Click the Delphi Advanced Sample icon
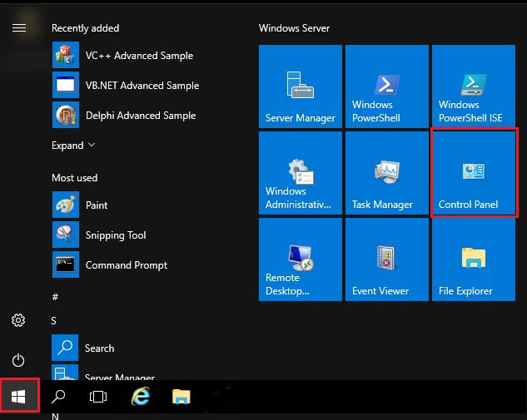527x420 pixels. pos(66,115)
